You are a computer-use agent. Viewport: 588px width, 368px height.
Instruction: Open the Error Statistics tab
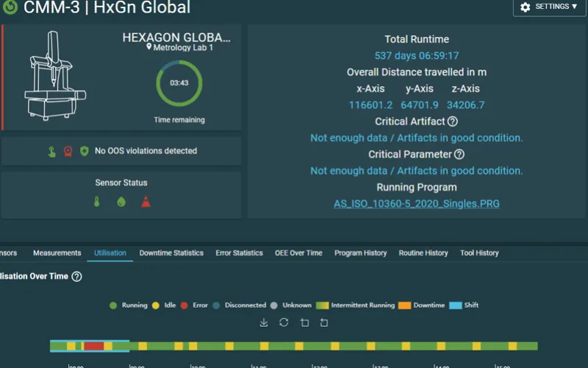(240, 253)
